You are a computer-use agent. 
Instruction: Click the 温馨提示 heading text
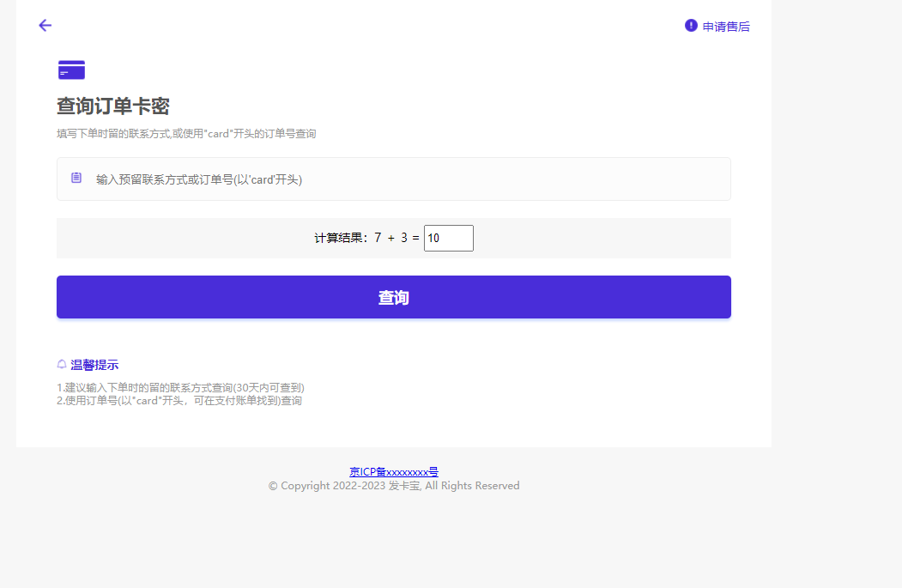pyautogui.click(x=94, y=365)
